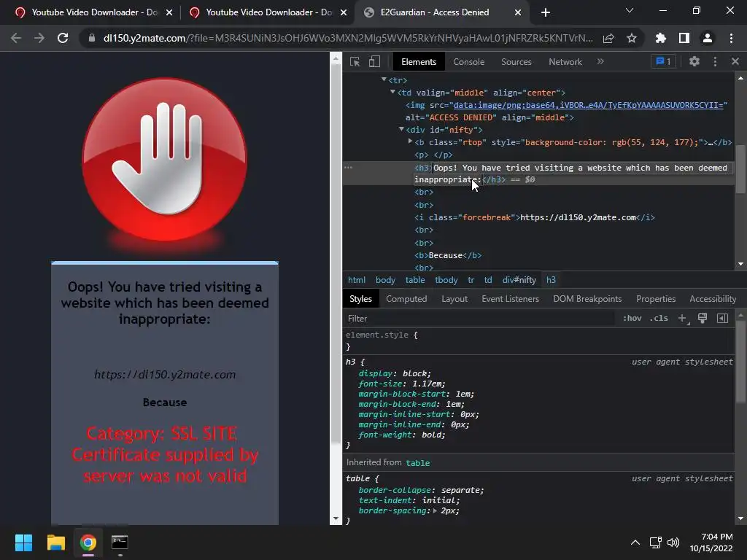Viewport: 747px width, 560px height.
Task: Open File Explorer from the taskbar
Action: point(55,542)
